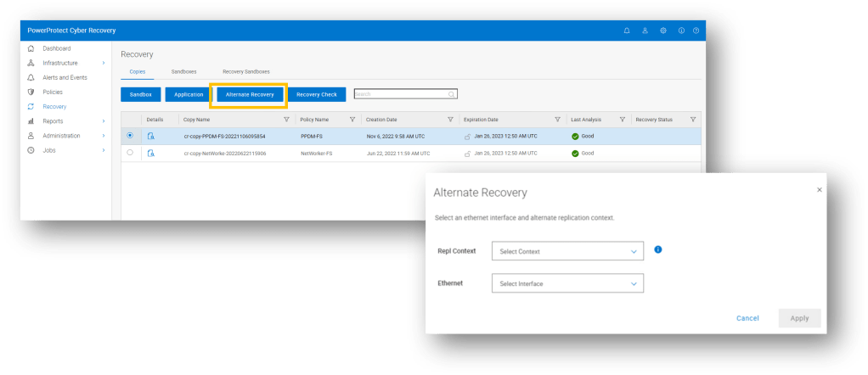Select the cr-copy-NetWorker row radio button
Viewport: 868px width, 375px height.
[x=130, y=153]
